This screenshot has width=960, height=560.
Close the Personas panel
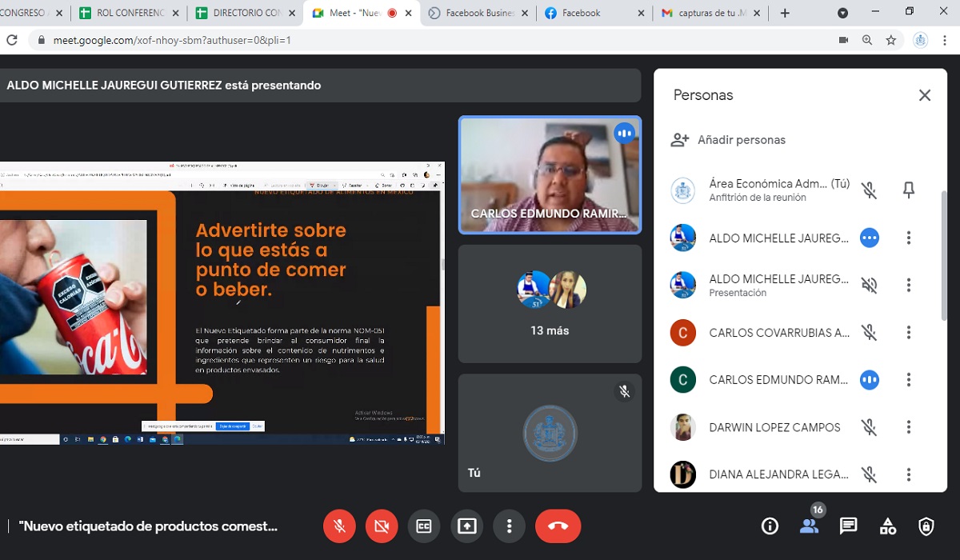[925, 95]
